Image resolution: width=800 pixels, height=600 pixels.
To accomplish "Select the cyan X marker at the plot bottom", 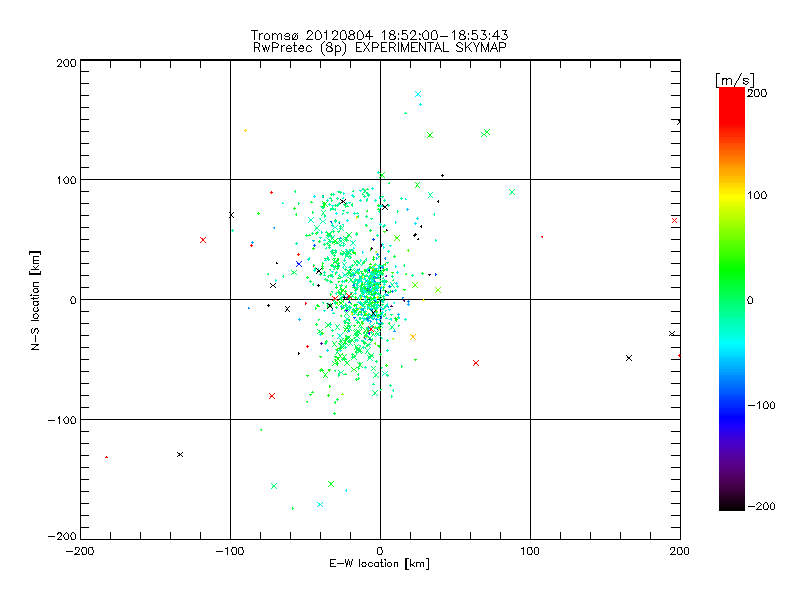I will (320, 505).
